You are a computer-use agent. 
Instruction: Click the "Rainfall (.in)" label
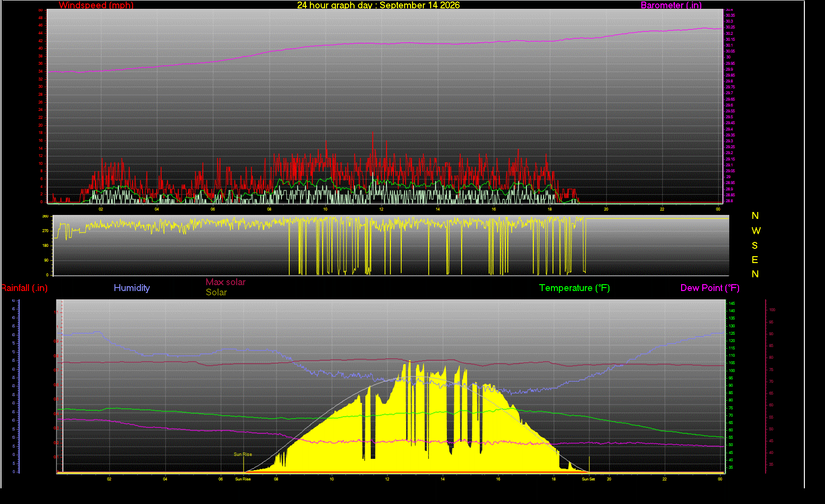[x=24, y=288]
